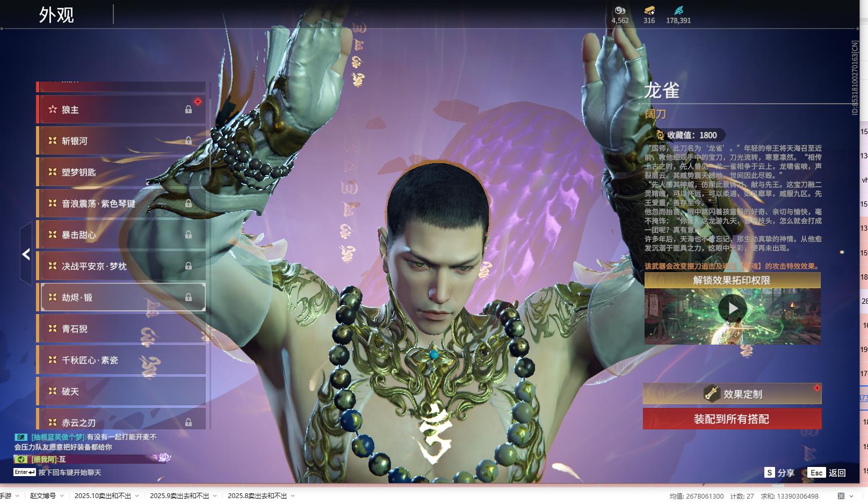
Task: Switch to the 2025.9卖出去和不出 sheet tab
Action: point(179,496)
